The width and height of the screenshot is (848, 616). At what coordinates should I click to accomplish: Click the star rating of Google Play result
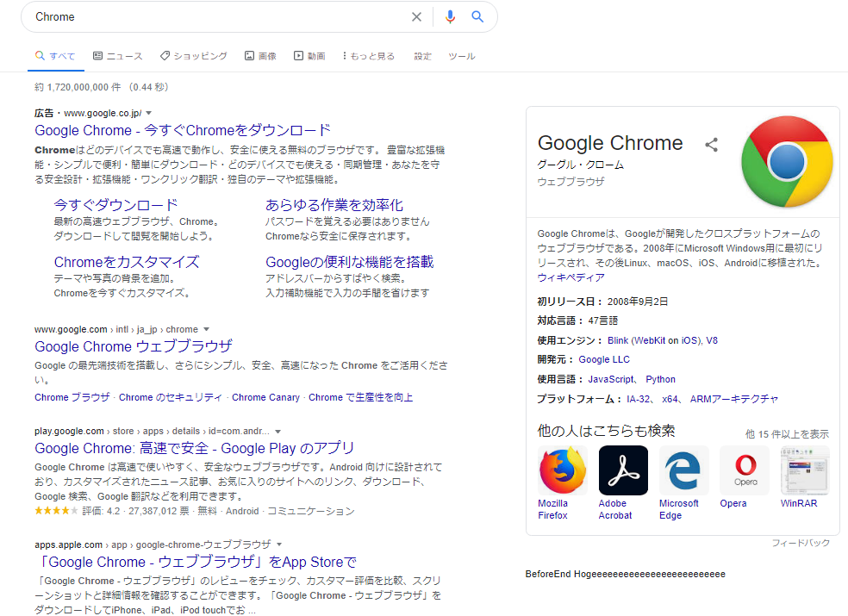click(x=56, y=511)
